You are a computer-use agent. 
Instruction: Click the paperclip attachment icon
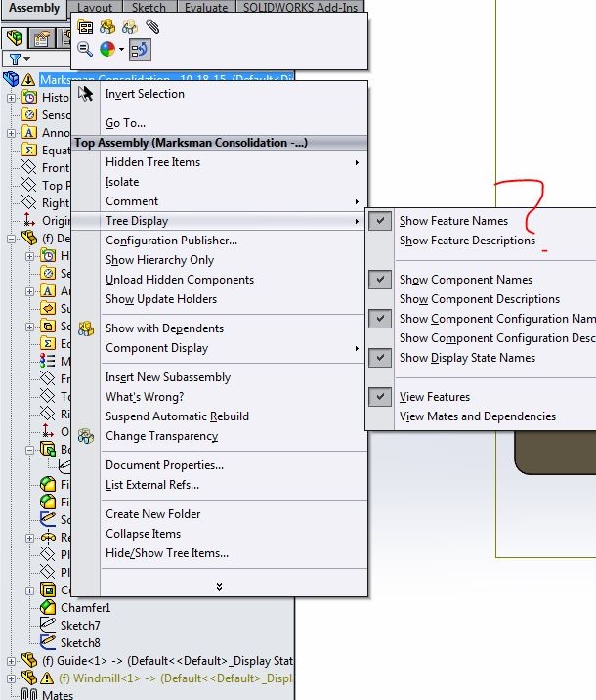[x=152, y=27]
